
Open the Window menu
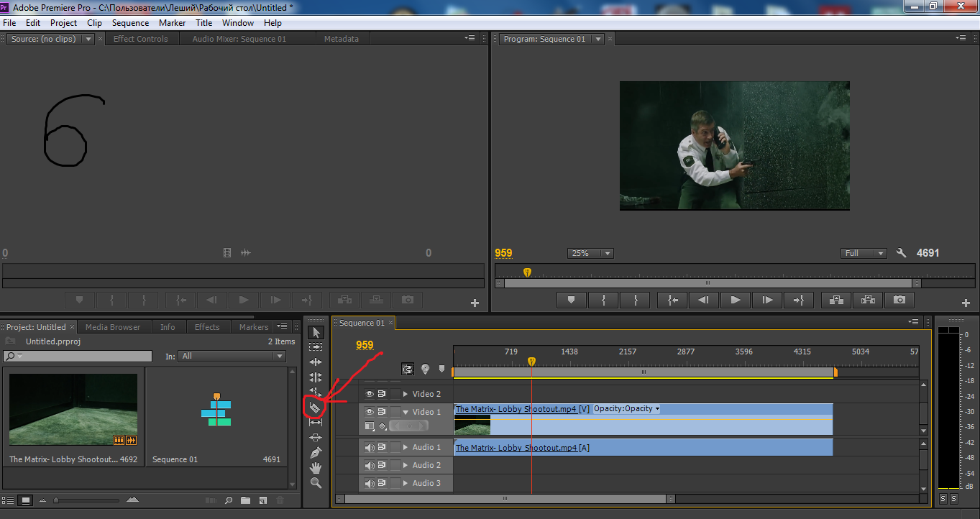pos(237,23)
